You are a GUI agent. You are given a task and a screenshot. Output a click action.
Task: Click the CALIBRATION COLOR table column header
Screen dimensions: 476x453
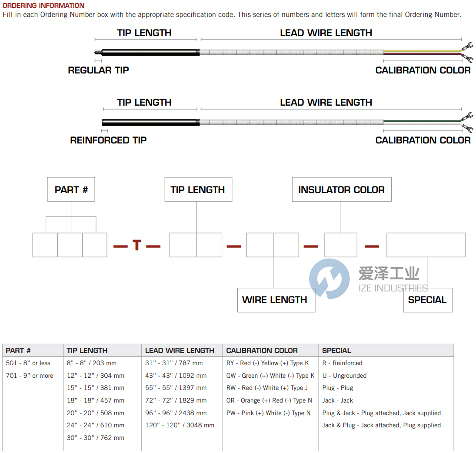262,350
